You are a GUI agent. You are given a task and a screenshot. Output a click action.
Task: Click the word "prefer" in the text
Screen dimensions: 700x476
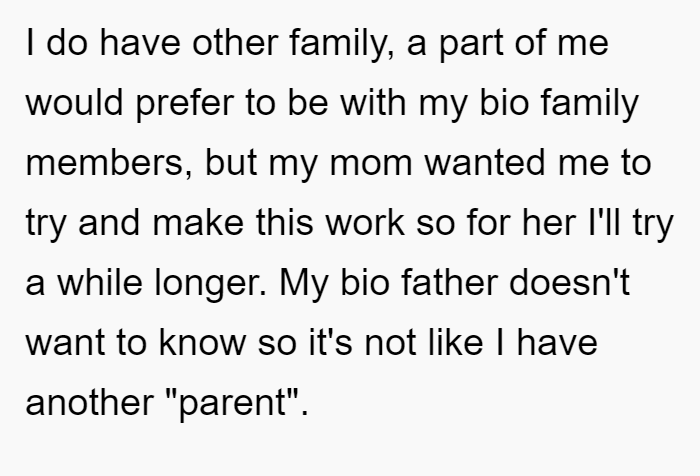pyautogui.click(x=184, y=104)
